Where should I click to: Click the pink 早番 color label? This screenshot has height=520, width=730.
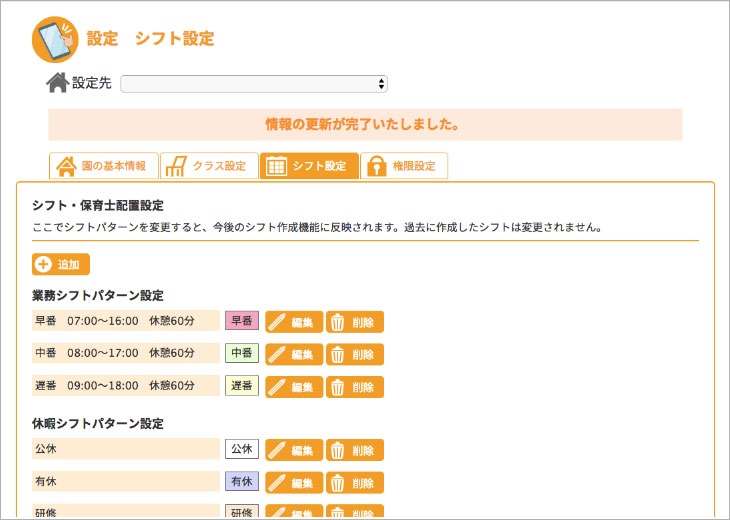242,321
